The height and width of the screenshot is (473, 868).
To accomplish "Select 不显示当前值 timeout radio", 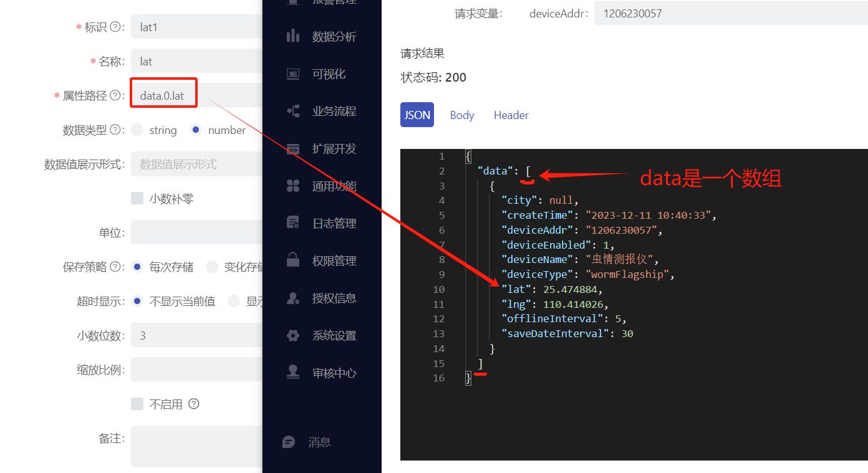I will (137, 301).
